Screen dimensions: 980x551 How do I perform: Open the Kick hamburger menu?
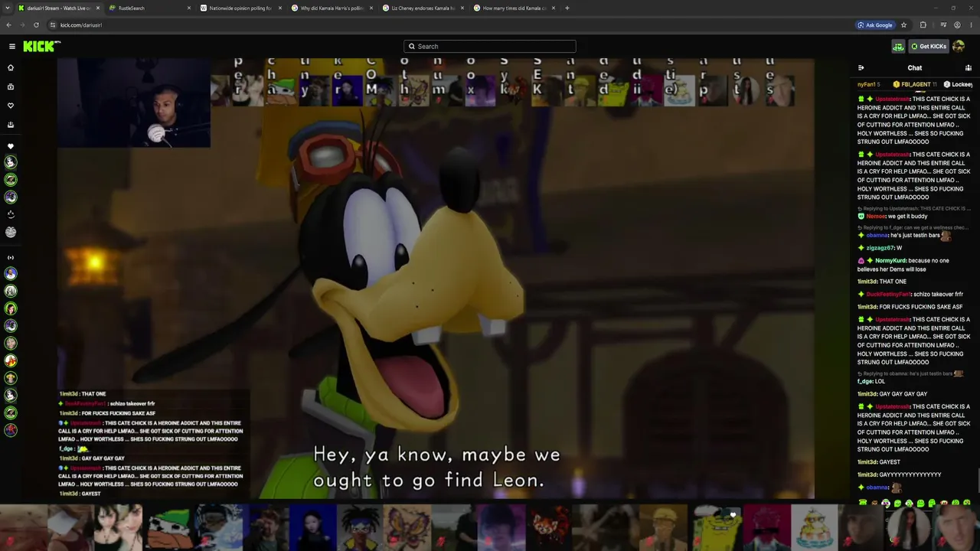pos(12,46)
